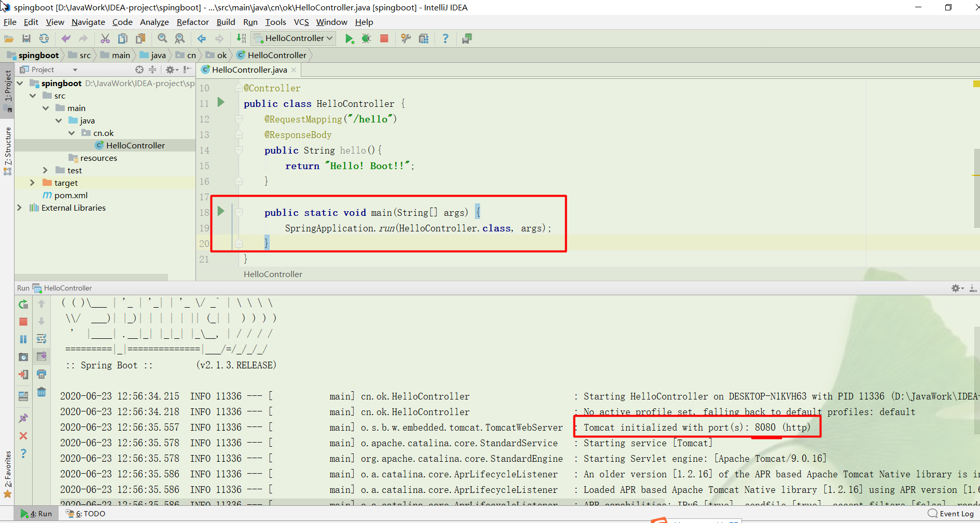The width and height of the screenshot is (980, 523).
Task: Pause output in Run panel
Action: 23,339
